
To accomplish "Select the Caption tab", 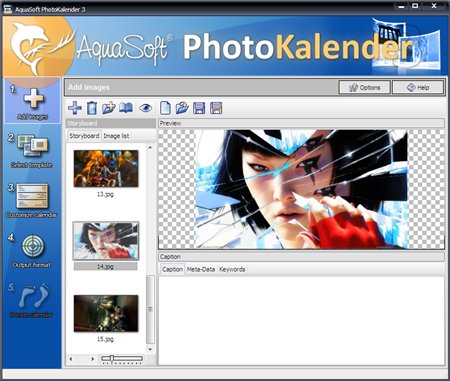I will tap(172, 269).
